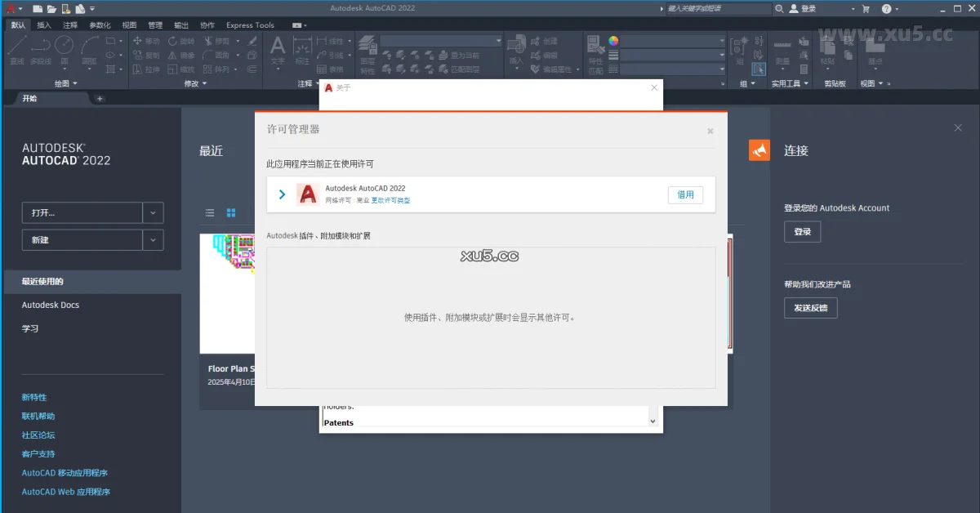Image resolution: width=980 pixels, height=513 pixels.
Task: Open the Autodesk App Store cart icon
Action: point(866,9)
